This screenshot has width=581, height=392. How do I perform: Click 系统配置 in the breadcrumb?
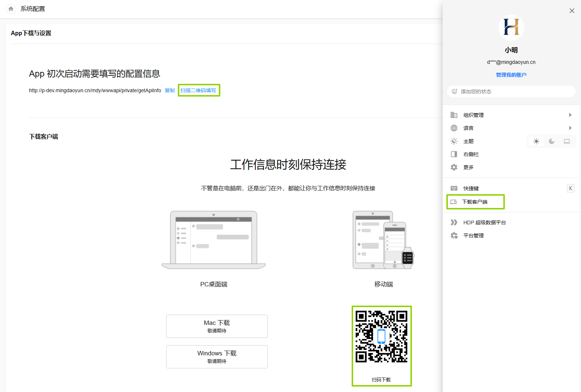point(33,9)
